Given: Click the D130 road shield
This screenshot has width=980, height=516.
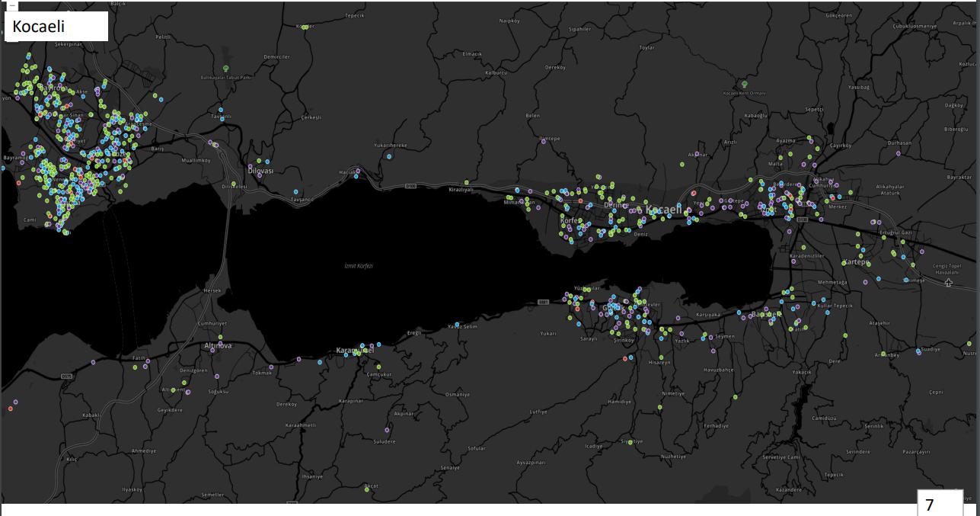Looking at the screenshot, I should tap(802, 220).
